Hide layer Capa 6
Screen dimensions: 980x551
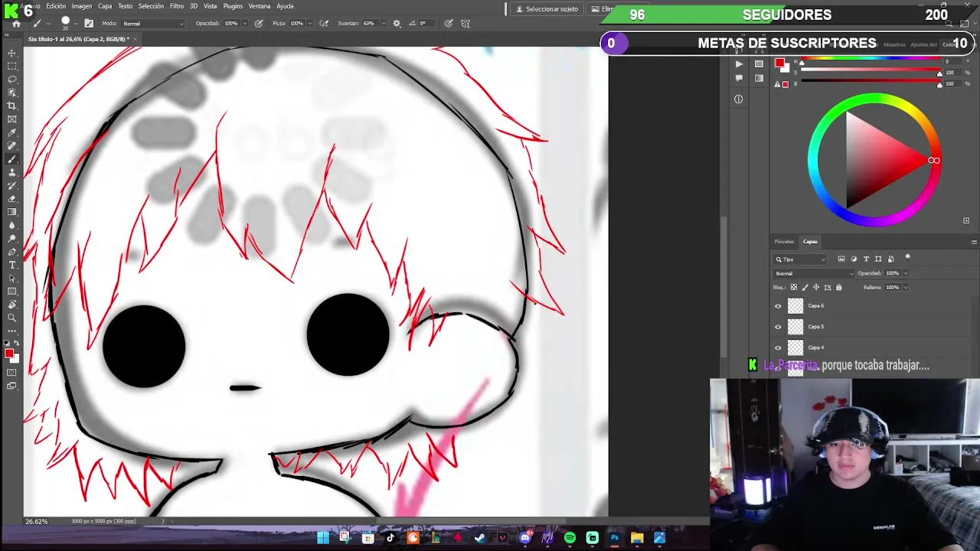point(778,306)
